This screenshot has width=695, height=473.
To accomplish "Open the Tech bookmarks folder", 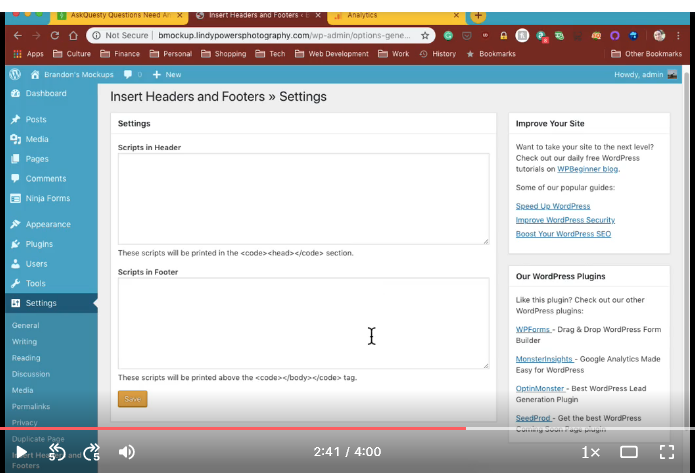I will tap(270, 54).
